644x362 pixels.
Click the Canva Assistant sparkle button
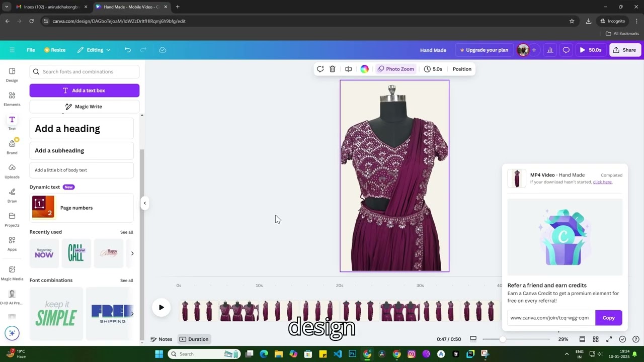point(12,333)
